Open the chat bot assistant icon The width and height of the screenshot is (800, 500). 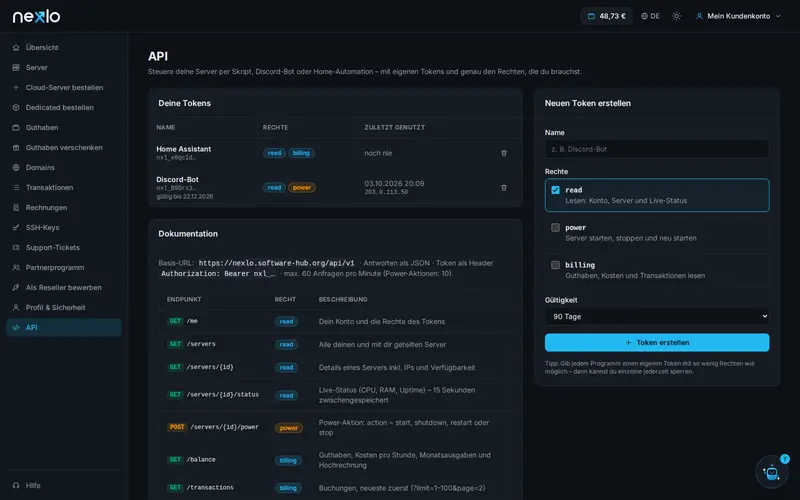click(771, 472)
